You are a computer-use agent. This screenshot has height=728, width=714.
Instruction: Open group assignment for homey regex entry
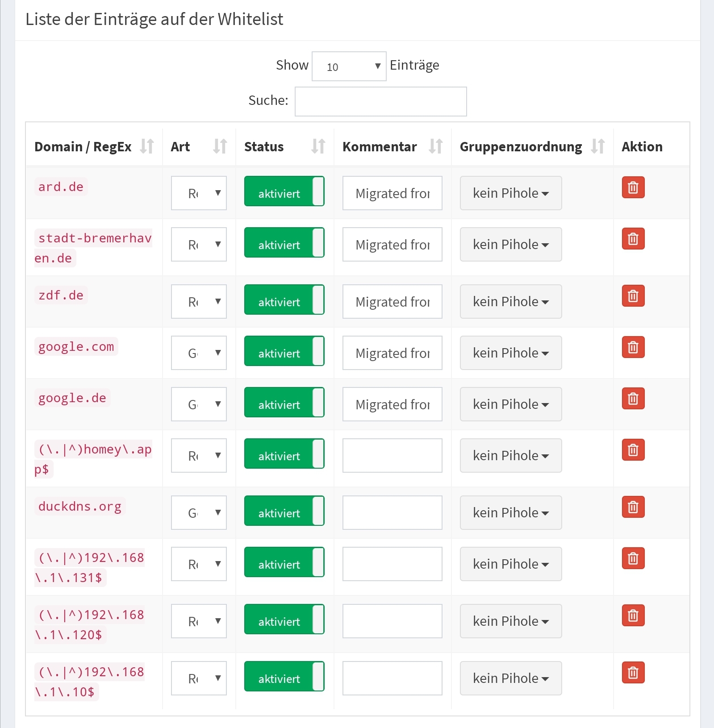[510, 456]
